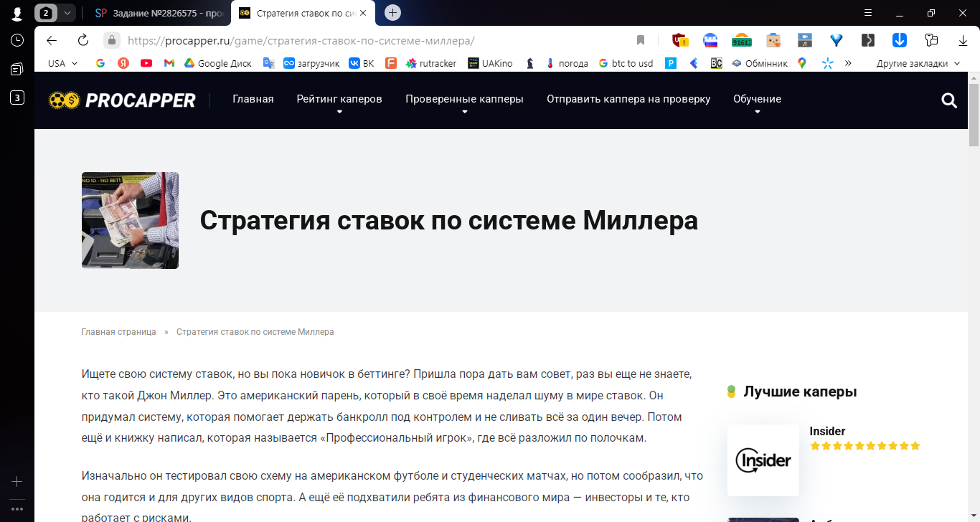The height and width of the screenshot is (522, 980).
Task: Open the Yandex bookmark icon
Action: [x=123, y=63]
